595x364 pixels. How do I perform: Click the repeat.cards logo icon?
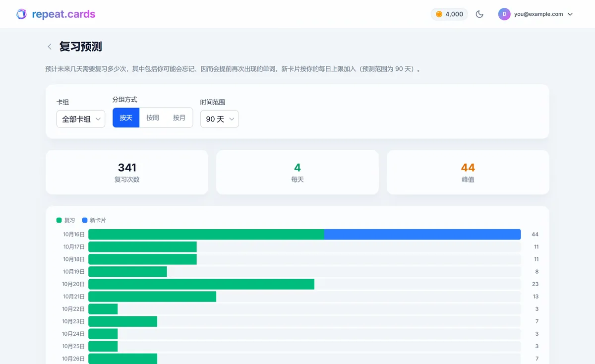(21, 14)
